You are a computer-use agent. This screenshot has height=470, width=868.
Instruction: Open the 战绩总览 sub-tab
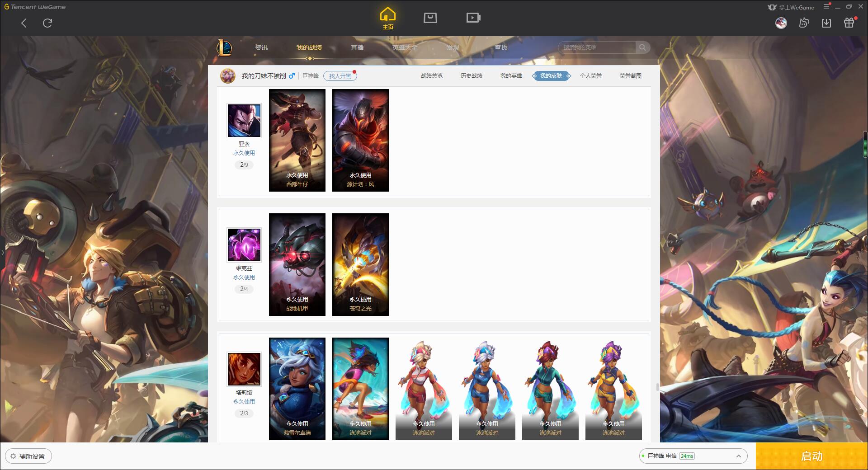tap(432, 76)
